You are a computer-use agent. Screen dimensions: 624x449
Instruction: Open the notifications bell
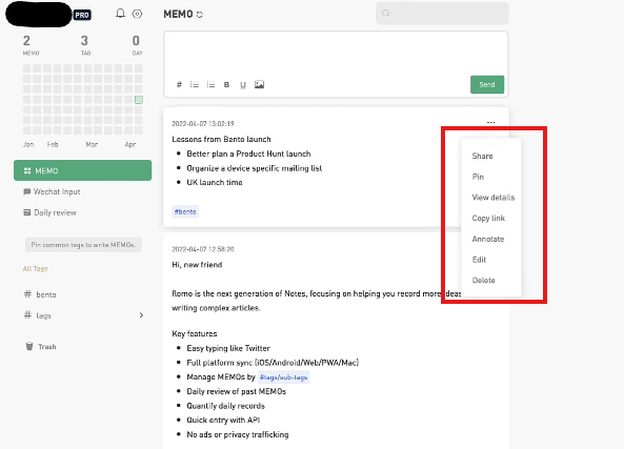120,14
